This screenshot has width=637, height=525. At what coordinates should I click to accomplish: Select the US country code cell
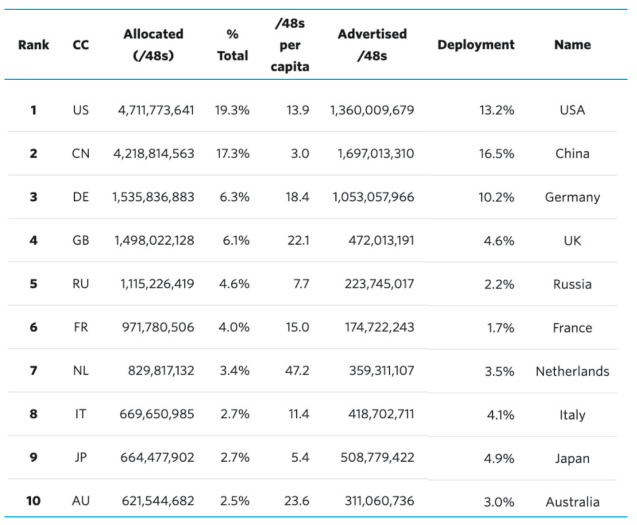coord(80,110)
